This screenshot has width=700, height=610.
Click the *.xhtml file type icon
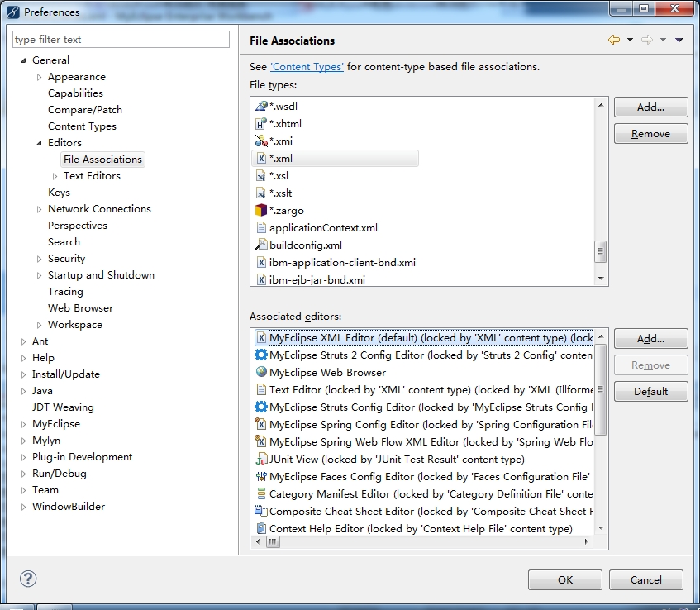260,124
